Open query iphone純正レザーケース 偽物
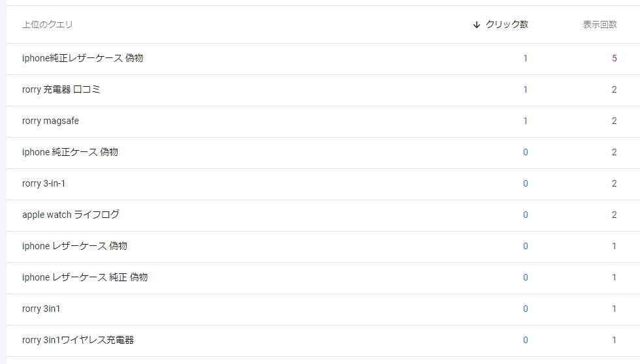The height and width of the screenshot is (364, 640). click(82, 58)
